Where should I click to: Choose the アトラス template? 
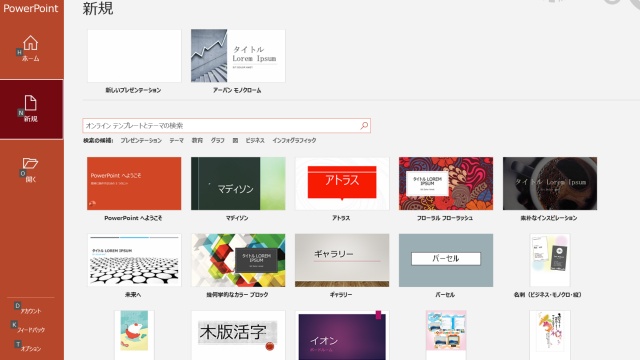(342, 184)
